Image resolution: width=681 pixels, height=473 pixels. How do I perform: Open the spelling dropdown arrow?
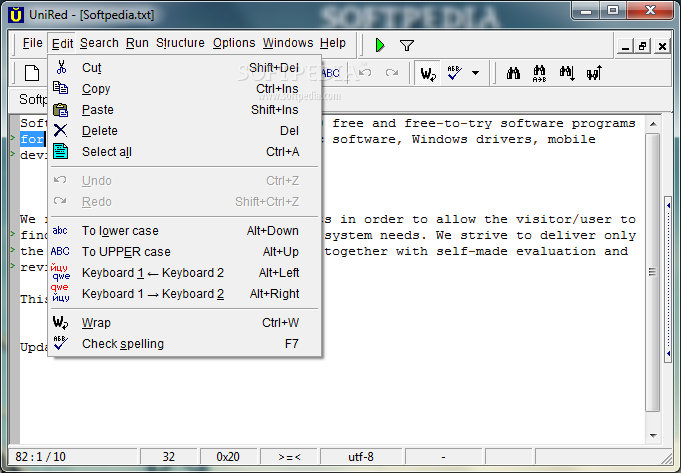point(476,73)
